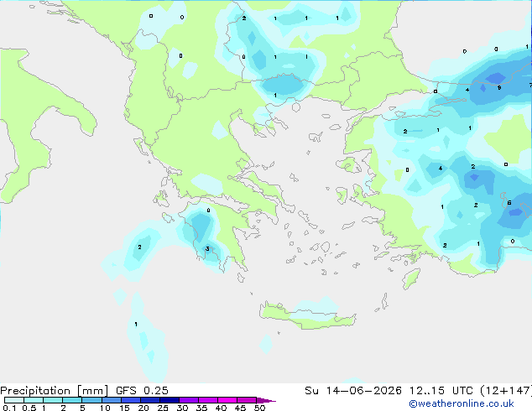Viewport: 532px width, 411px height.
Task: Click the 0.5–1 mm legend color swatch
Action: coord(34,400)
